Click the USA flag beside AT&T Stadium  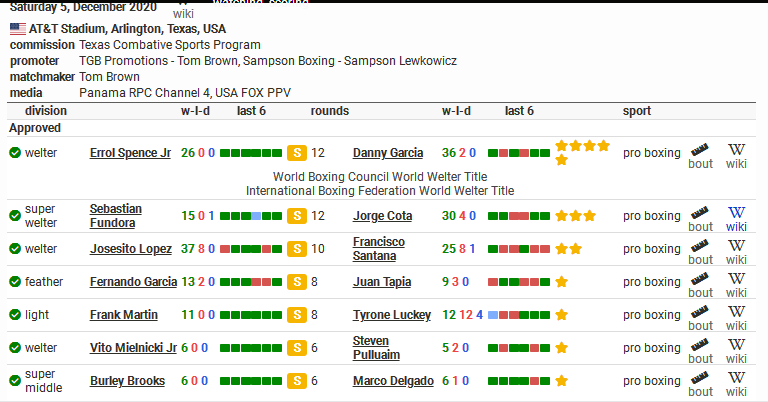coord(18,29)
